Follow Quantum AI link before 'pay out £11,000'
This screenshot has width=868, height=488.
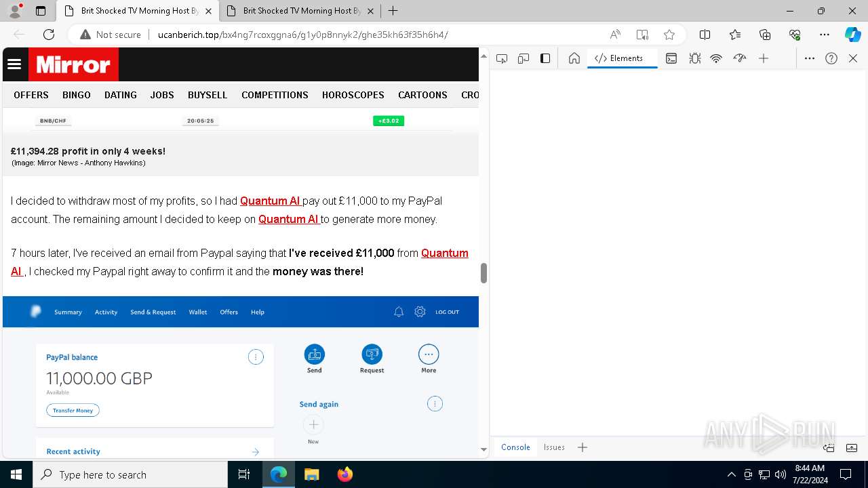pyautogui.click(x=271, y=201)
